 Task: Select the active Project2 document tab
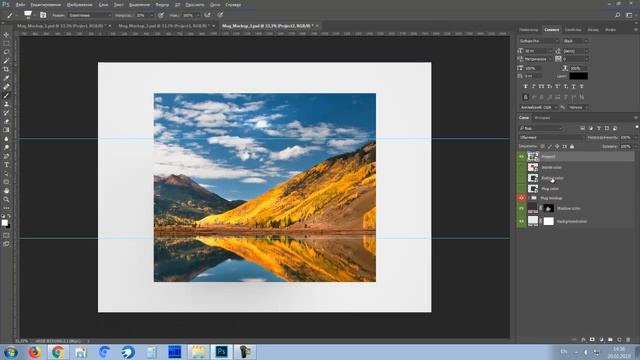click(x=267, y=26)
